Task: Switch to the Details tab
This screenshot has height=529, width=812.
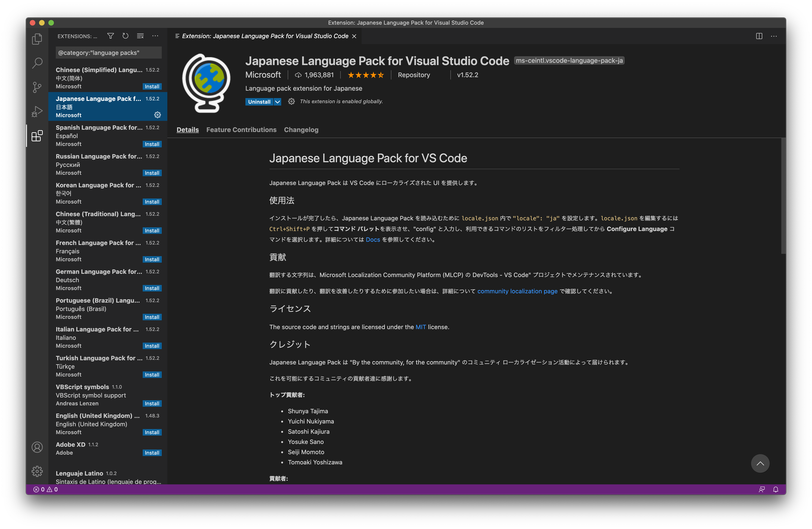Action: [x=188, y=130]
